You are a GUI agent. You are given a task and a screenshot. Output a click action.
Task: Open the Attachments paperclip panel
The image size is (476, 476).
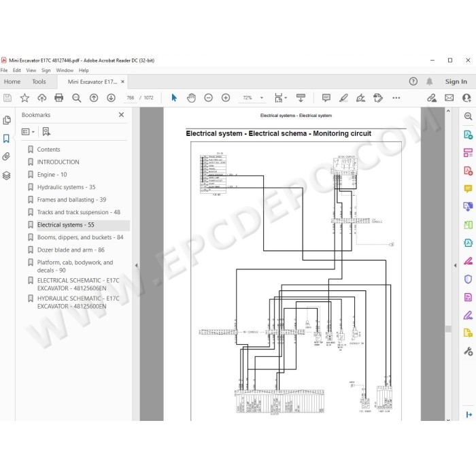click(x=6, y=156)
